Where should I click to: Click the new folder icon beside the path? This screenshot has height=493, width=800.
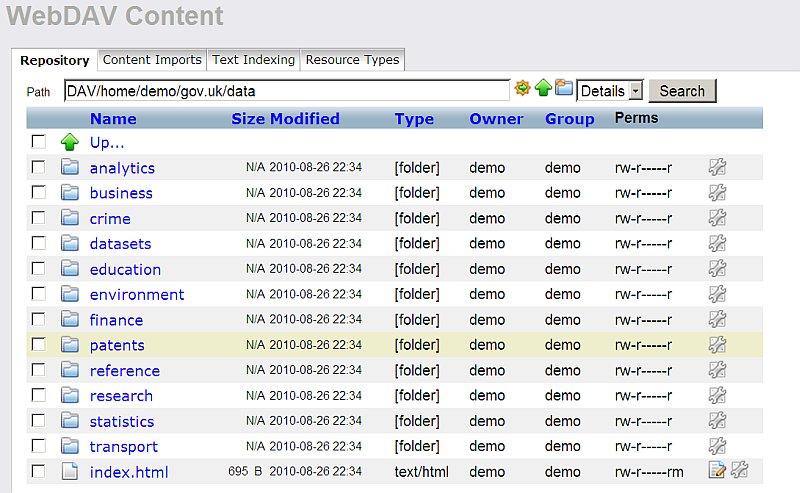564,89
